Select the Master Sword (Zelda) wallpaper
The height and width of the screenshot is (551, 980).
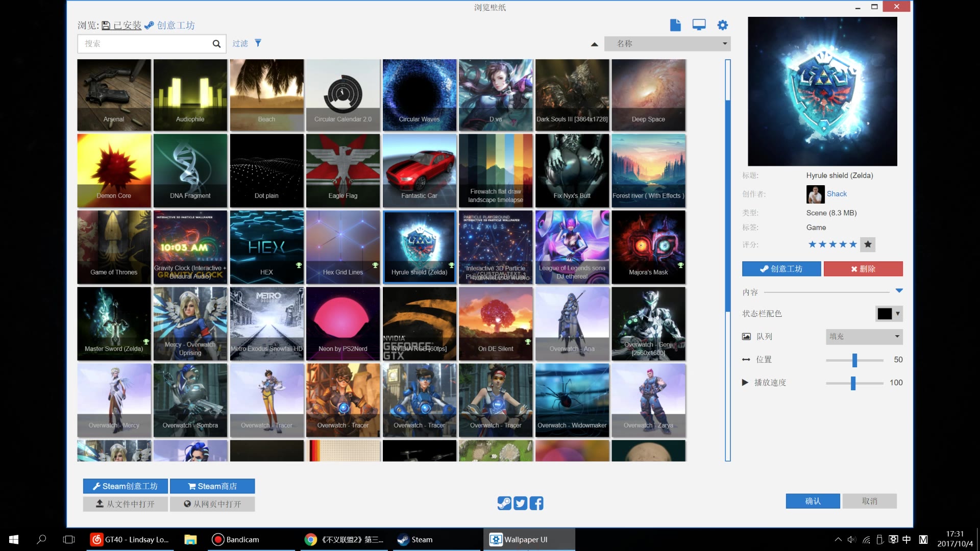(114, 323)
